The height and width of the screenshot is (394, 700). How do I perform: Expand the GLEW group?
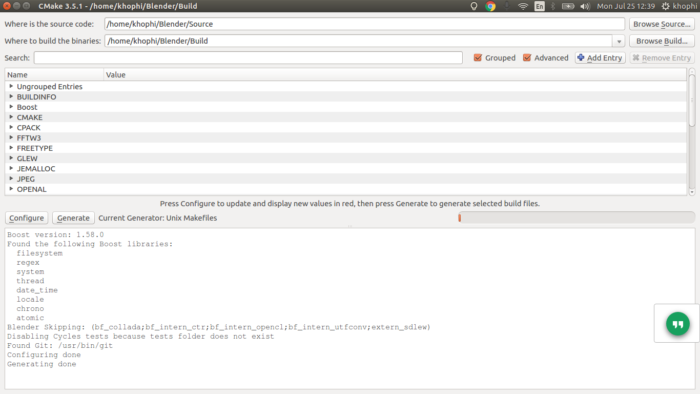[11, 158]
